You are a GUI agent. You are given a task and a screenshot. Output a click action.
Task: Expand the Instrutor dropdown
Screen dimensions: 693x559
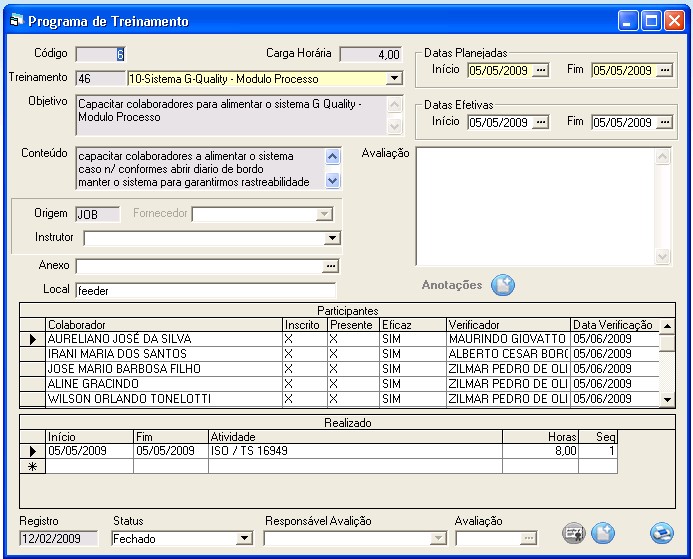coord(331,238)
